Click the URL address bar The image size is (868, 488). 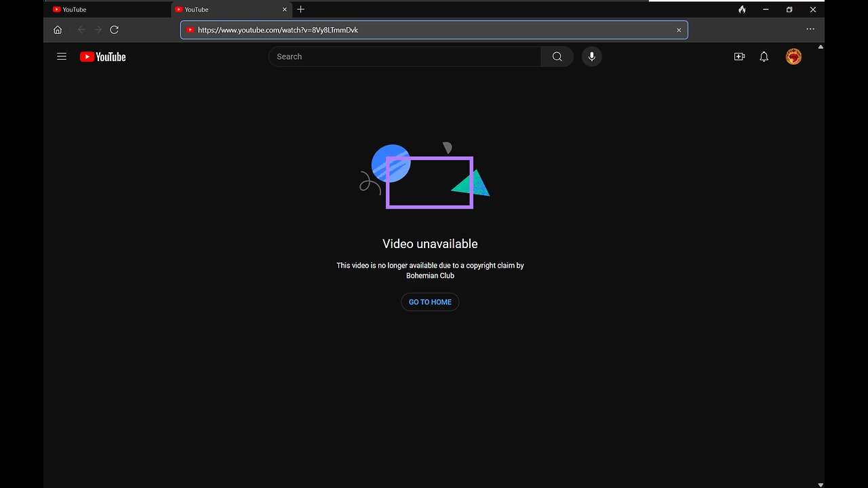434,30
